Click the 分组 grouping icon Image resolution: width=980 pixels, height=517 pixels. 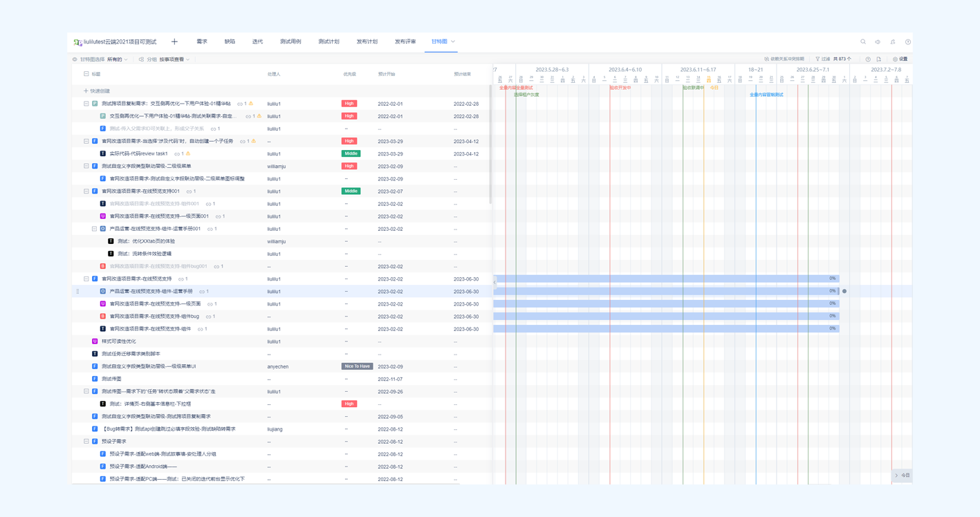tap(142, 59)
